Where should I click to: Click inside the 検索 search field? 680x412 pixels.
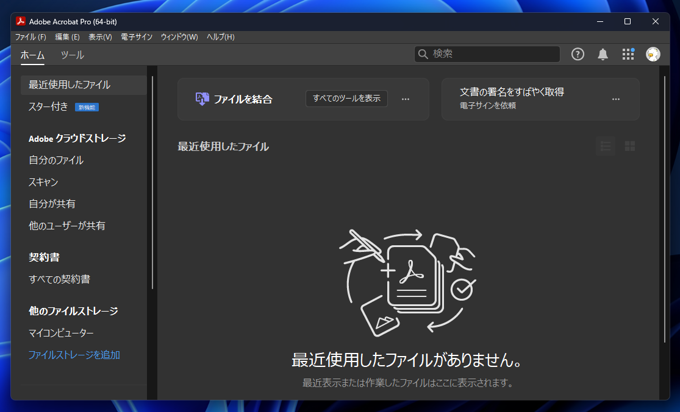[x=487, y=54]
